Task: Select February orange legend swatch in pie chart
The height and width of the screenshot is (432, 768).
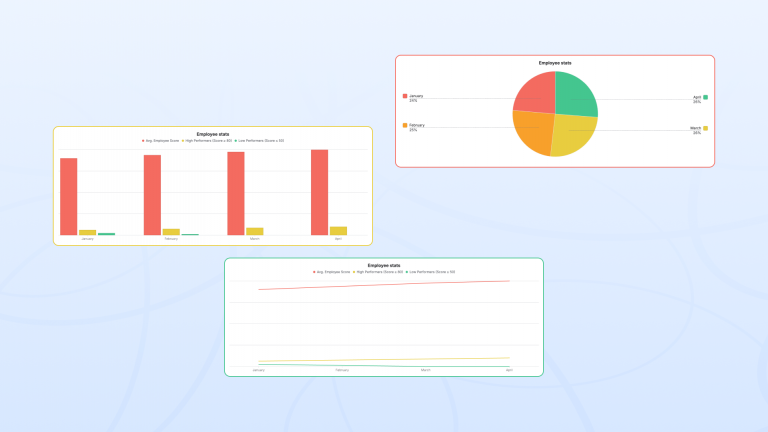Action: click(x=405, y=125)
